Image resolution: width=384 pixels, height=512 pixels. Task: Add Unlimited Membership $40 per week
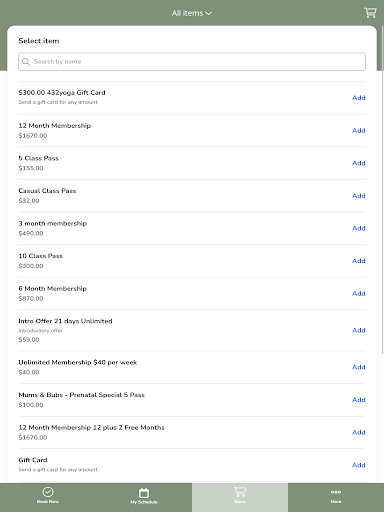(359, 367)
